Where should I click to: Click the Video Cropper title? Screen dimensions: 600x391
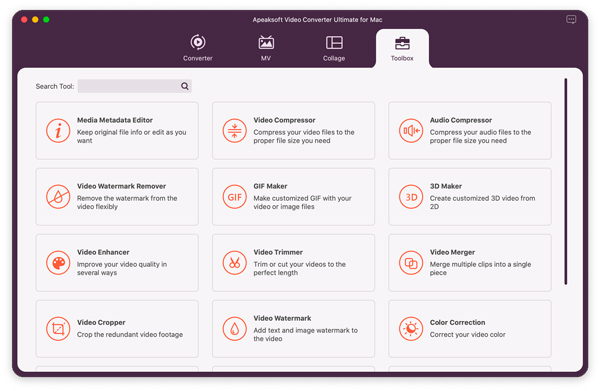(101, 323)
